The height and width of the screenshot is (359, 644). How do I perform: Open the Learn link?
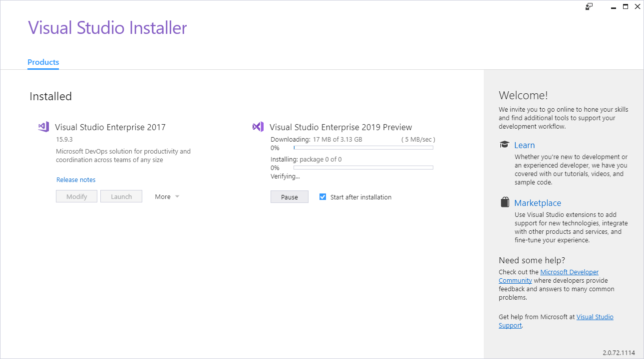click(x=524, y=145)
